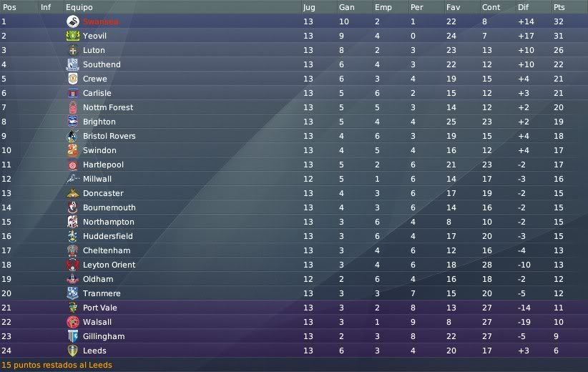Click the Swansea club crest icon
Image resolution: width=588 pixels, height=372 pixels.
click(x=73, y=21)
